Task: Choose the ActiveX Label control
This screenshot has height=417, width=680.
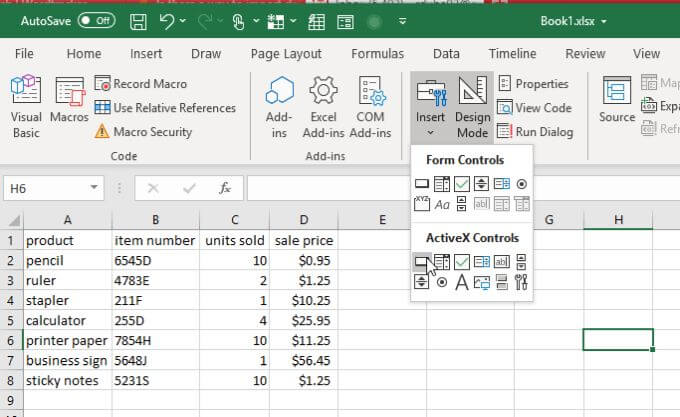Action: tap(461, 282)
